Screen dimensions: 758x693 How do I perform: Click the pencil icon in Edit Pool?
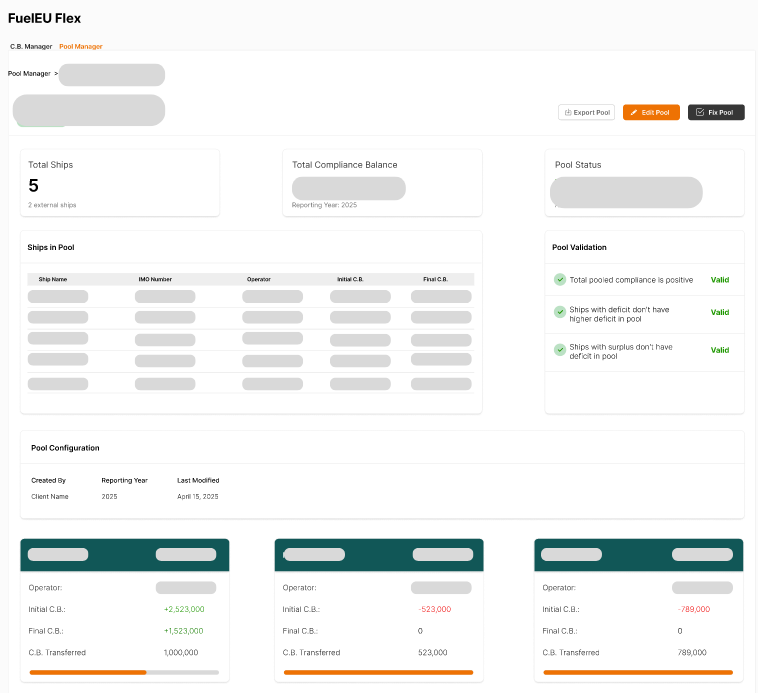(x=634, y=112)
